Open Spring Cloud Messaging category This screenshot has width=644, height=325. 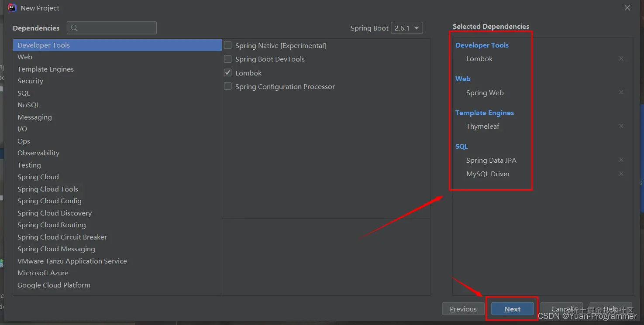[117, 249]
